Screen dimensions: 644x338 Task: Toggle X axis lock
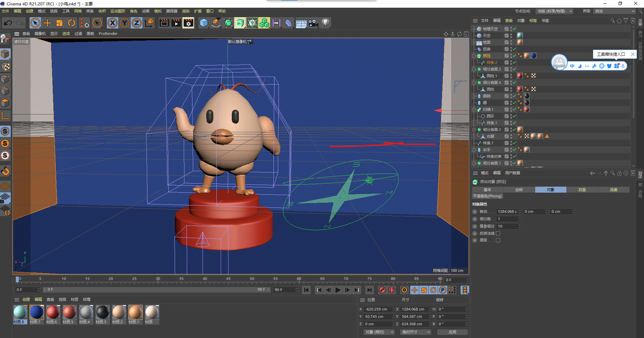click(113, 23)
